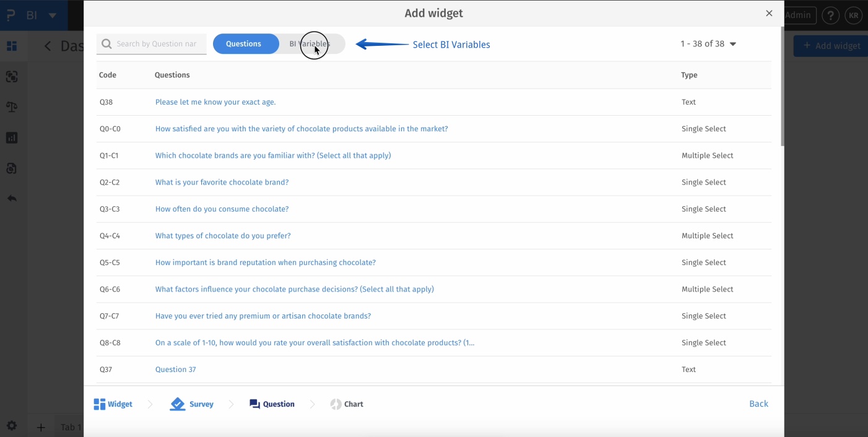Click the Back link in the wizard
Image resolution: width=868 pixels, height=437 pixels.
click(x=758, y=404)
